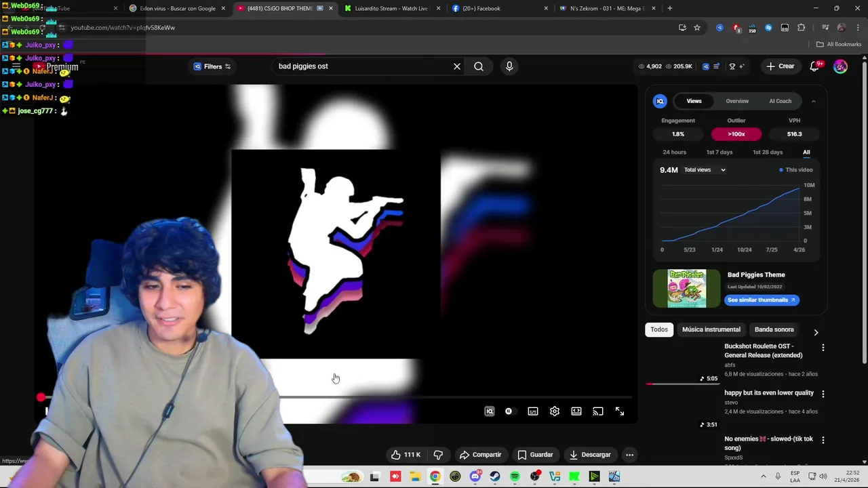Bookmark this page with star icon
This screenshot has height=488, width=868.
(x=696, y=28)
